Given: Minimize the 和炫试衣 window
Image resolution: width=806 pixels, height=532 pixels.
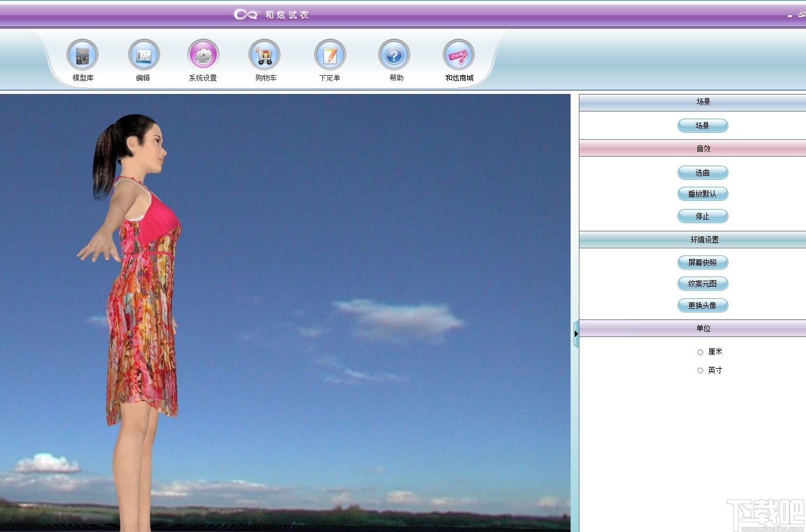Looking at the screenshot, I should pos(790,16).
